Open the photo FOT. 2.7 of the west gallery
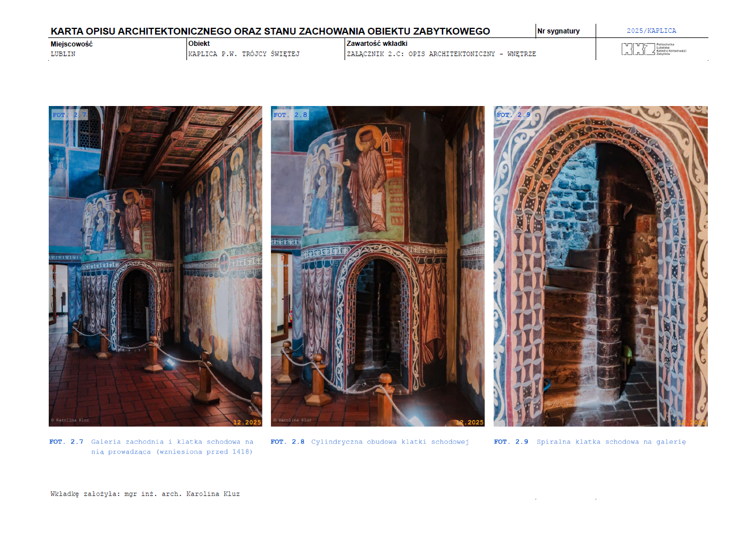This screenshot has width=756, height=534. 155,266
